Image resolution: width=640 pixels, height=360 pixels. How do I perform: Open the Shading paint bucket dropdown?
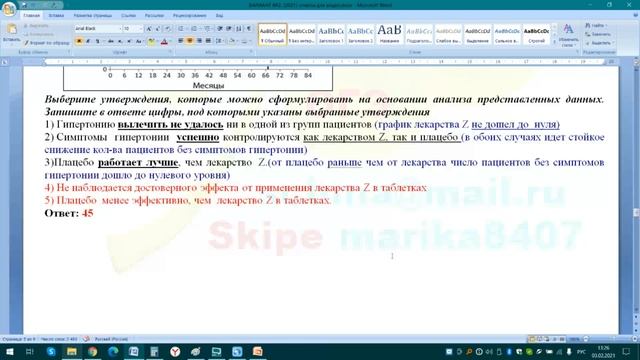click(233, 41)
